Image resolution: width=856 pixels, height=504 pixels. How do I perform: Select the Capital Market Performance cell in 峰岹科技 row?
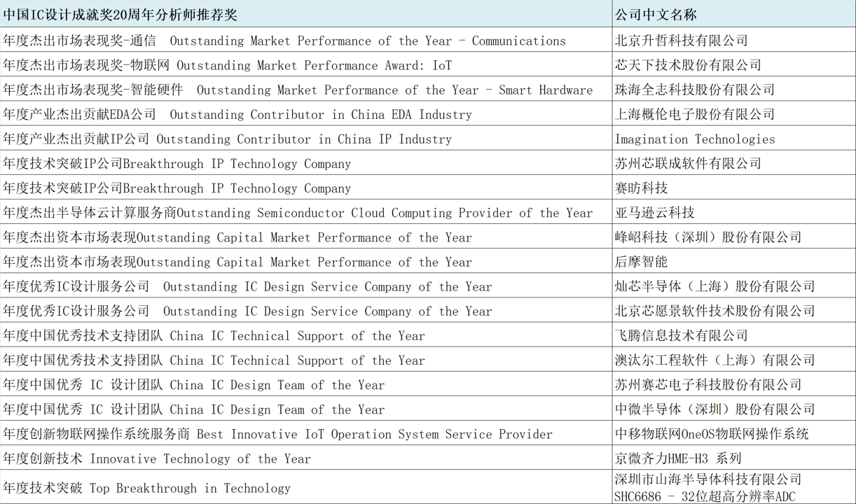tap(306, 237)
